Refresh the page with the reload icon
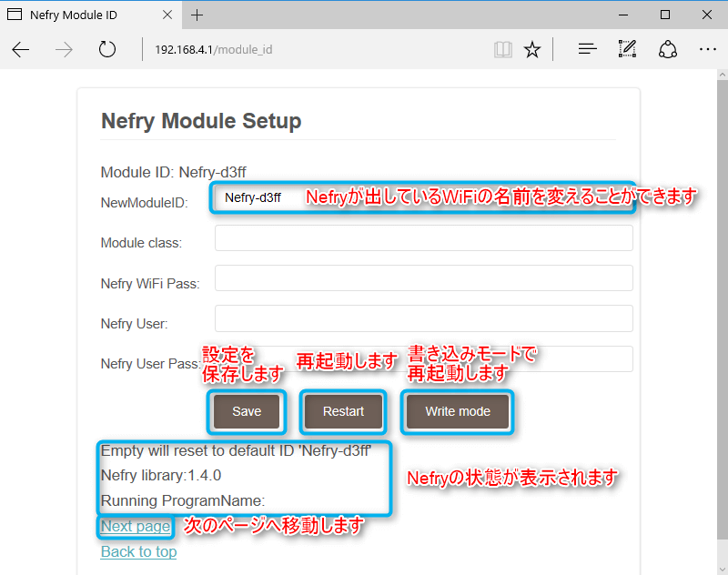728x575 pixels. click(107, 49)
